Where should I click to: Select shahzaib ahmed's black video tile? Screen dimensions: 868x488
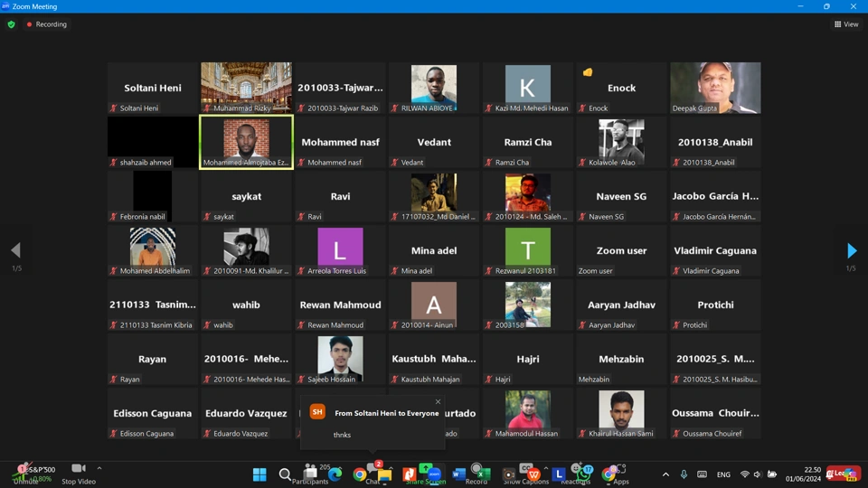[x=152, y=142]
